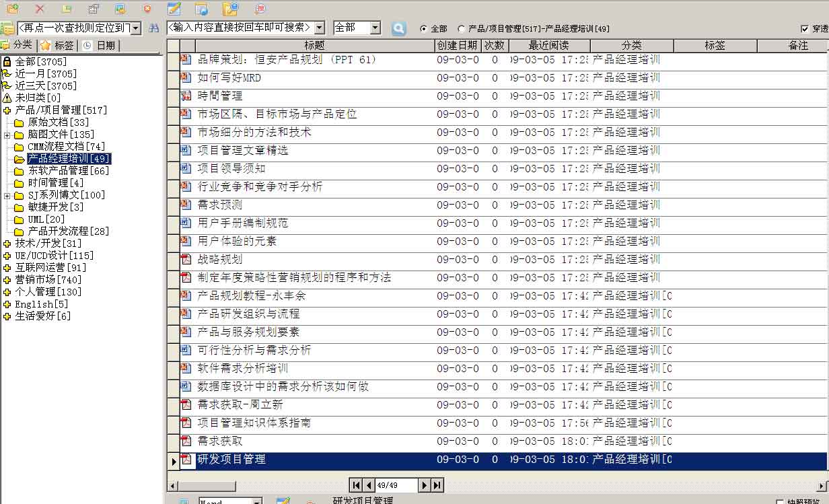This screenshot has width=829, height=504.
Task: Open the 全部 scope dropdown
Action: tap(375, 28)
